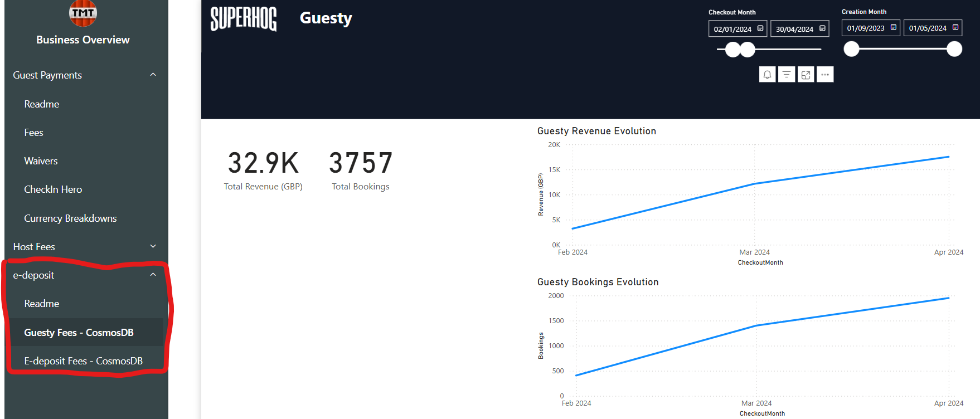Select the Waivers page in sidebar

pyautogui.click(x=41, y=161)
